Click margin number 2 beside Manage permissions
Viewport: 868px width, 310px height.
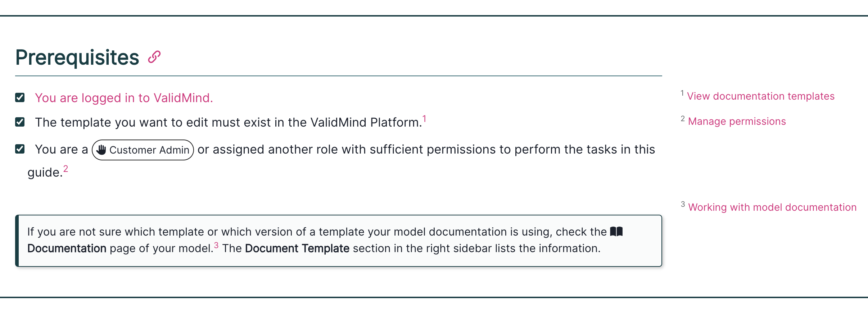[683, 119]
